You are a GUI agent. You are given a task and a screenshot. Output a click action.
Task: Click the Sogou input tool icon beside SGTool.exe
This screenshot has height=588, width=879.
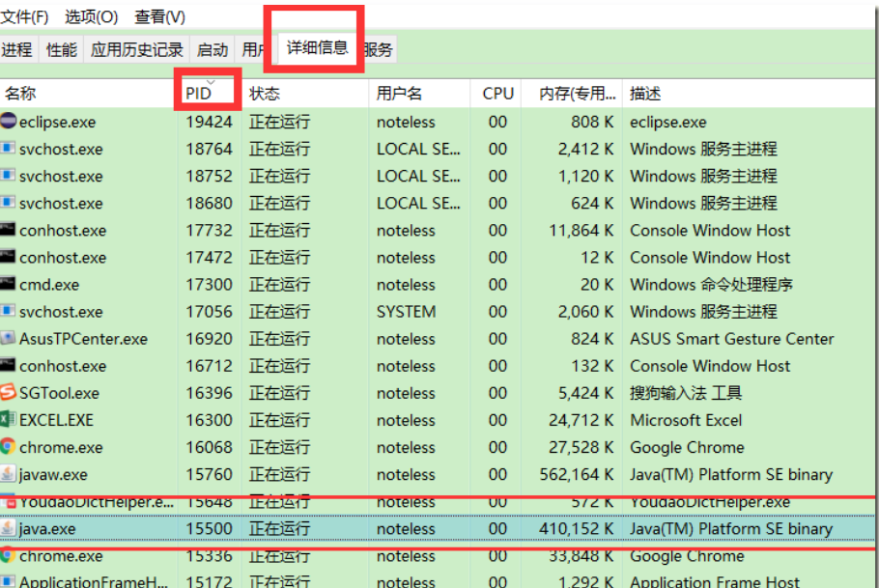tap(10, 393)
